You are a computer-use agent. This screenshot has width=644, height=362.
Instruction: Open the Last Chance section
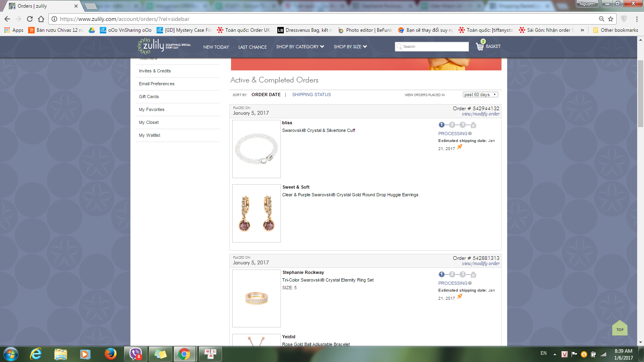(252, 47)
